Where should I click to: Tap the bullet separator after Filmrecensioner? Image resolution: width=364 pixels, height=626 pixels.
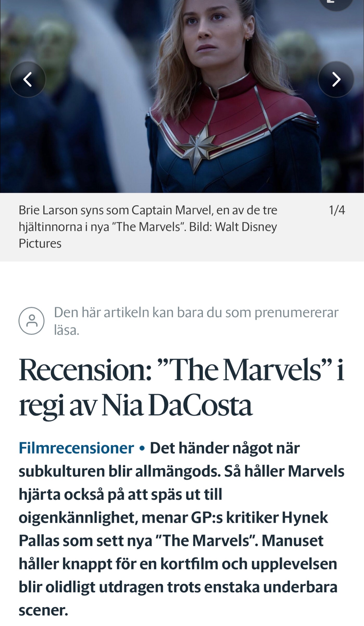142,449
